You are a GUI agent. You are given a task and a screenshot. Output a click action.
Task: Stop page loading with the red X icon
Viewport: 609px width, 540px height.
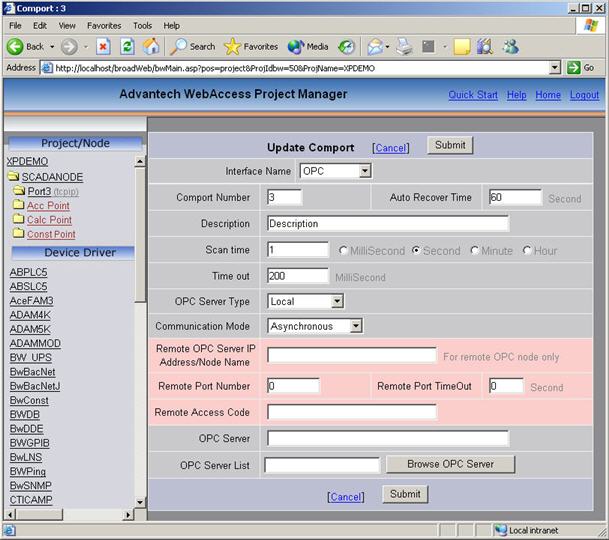coord(103,47)
